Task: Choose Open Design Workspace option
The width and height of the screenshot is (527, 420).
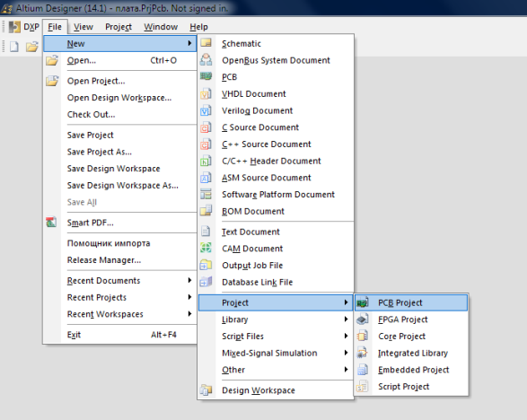Action: coord(120,98)
